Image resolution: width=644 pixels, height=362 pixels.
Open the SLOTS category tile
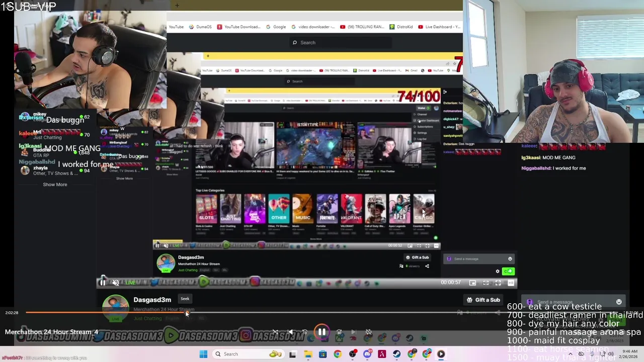tap(206, 209)
